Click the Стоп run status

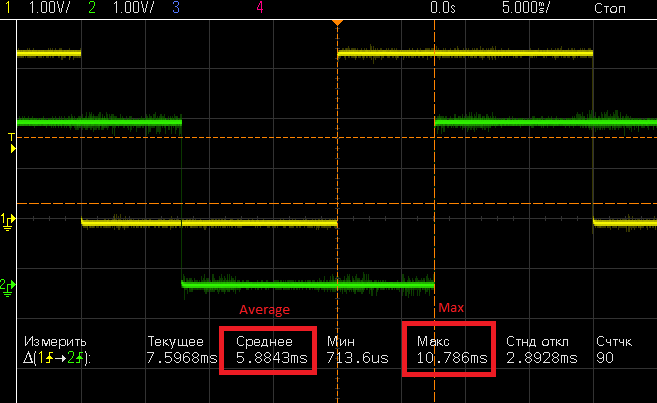pos(610,8)
